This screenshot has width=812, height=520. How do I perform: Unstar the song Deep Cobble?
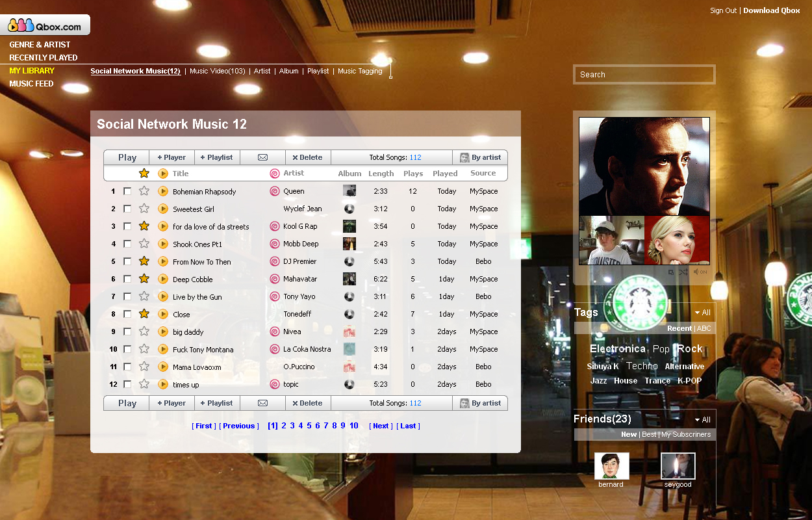(x=144, y=279)
